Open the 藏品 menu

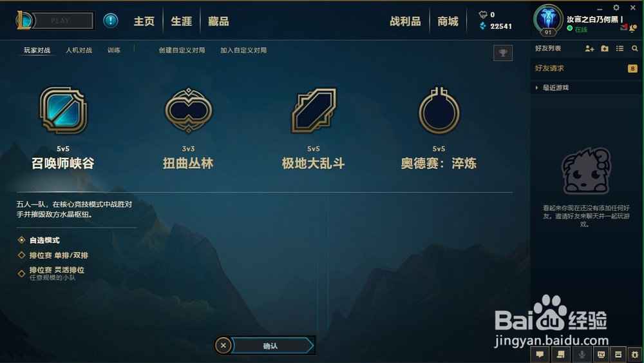[x=218, y=21]
